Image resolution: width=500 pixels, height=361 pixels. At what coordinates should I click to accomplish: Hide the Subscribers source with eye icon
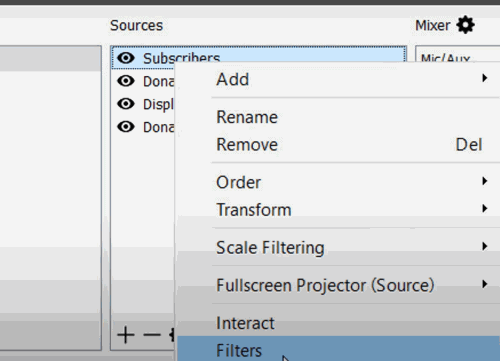click(126, 58)
